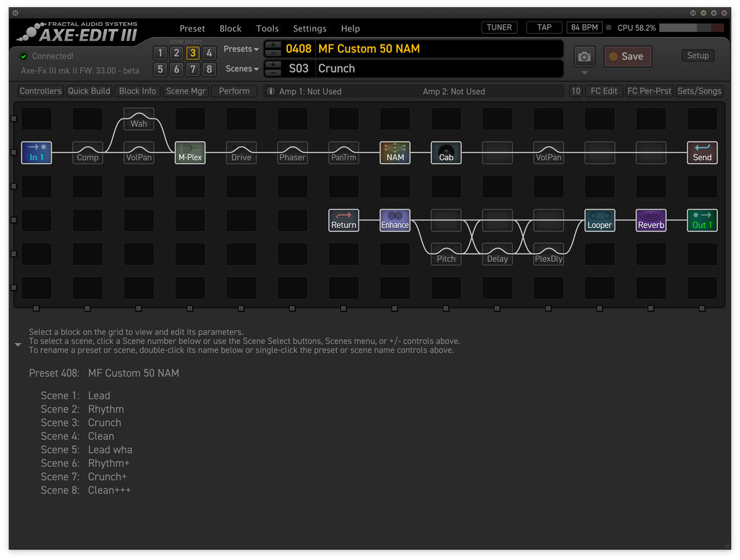Open the Reverb block
Screen dimensions: 740x560
(x=651, y=220)
